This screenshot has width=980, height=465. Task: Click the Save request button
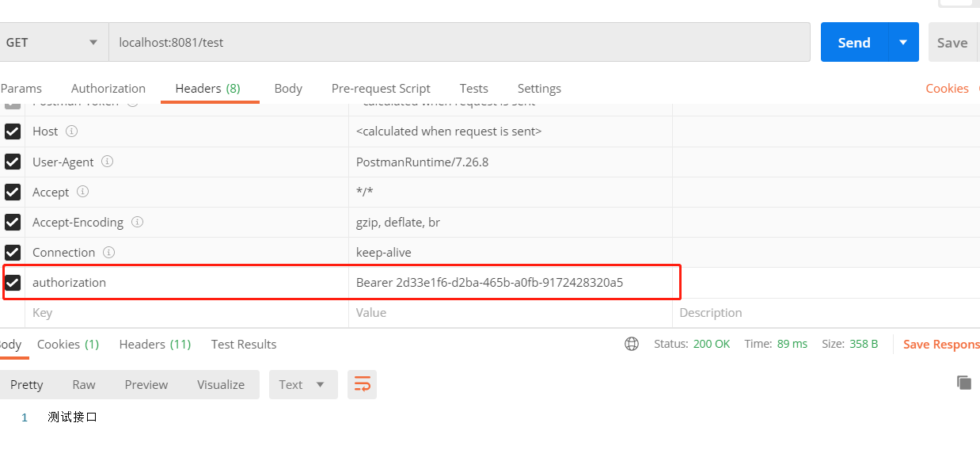(x=952, y=42)
